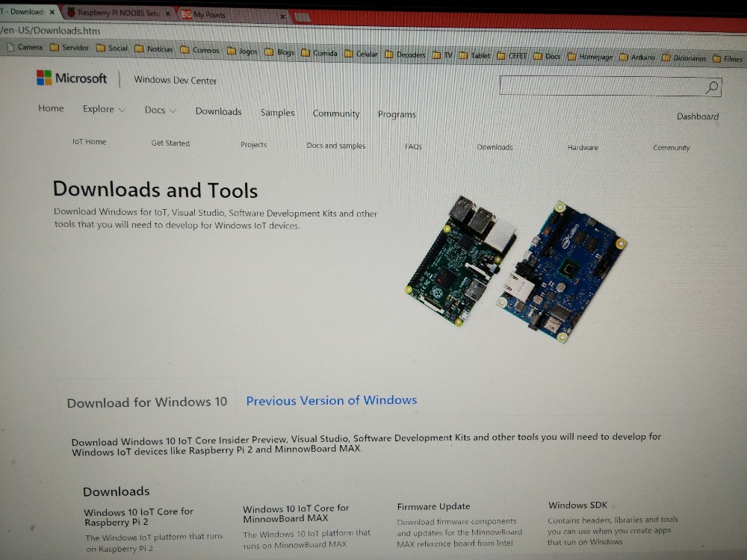Open the Hardware page
Image resolution: width=747 pixels, height=560 pixels.
[583, 148]
